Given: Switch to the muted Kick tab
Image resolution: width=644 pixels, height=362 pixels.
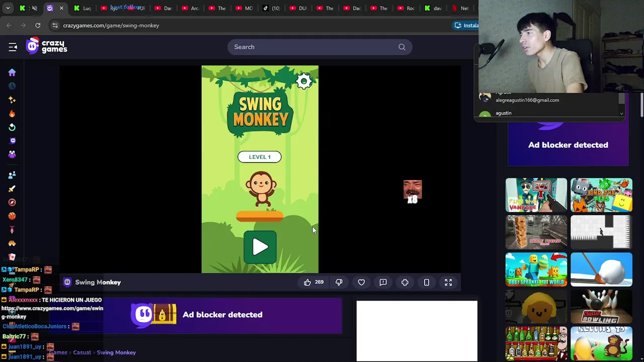Looking at the screenshot, I should [28, 8].
